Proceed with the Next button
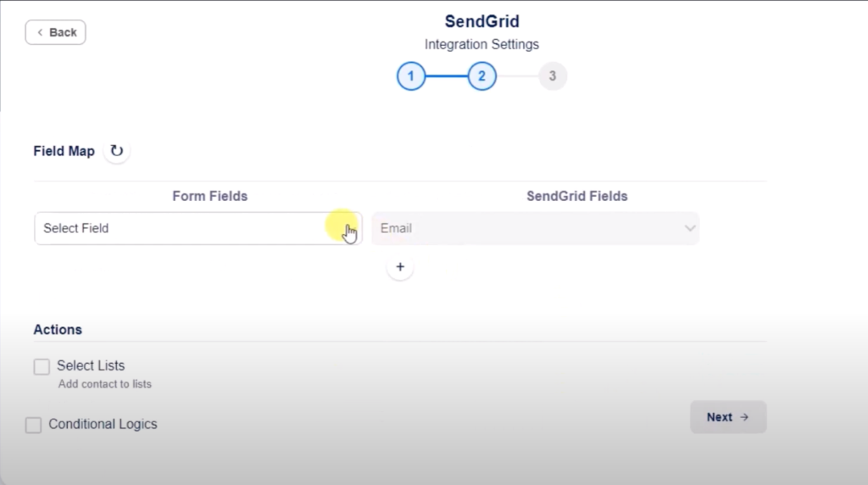Image resolution: width=868 pixels, height=485 pixels. click(728, 417)
